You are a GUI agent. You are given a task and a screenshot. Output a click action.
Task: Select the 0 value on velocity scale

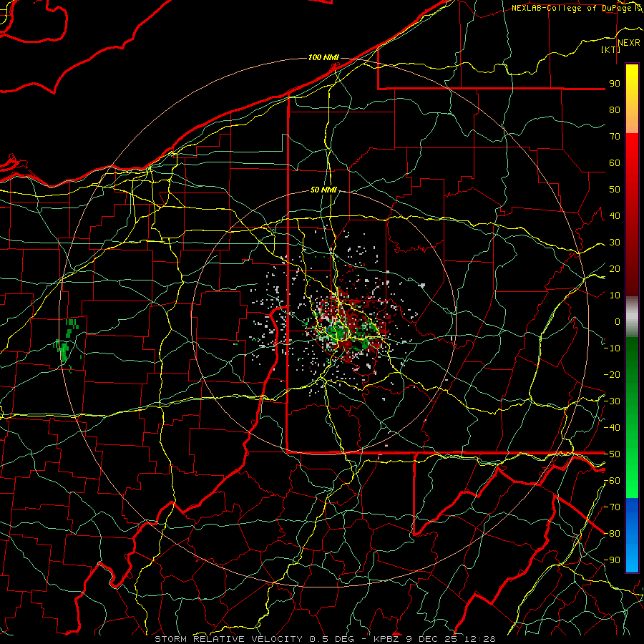tap(618, 321)
